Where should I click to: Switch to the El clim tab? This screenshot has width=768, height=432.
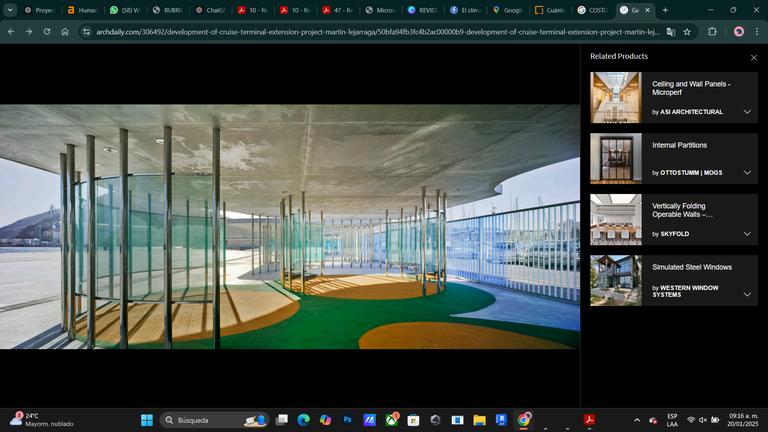click(x=464, y=10)
